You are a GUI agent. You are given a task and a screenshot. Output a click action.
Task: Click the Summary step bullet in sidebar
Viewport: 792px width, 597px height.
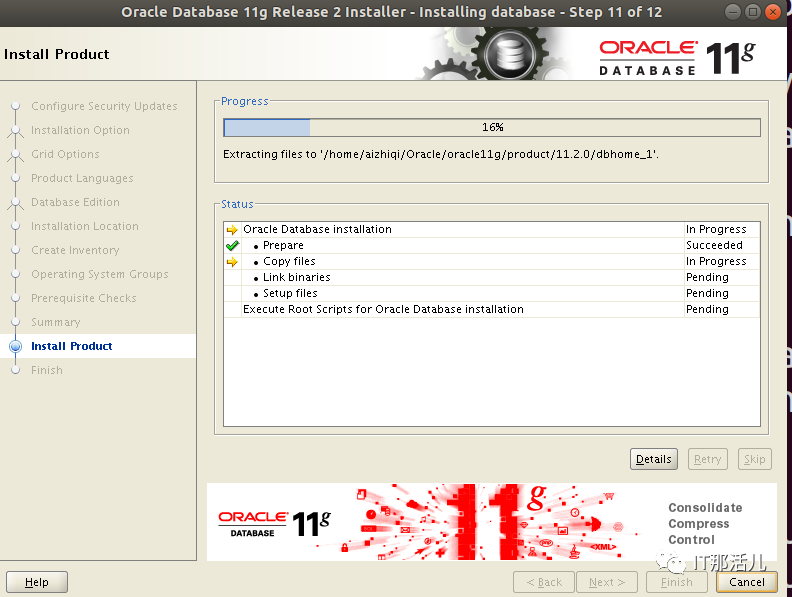[16, 322]
